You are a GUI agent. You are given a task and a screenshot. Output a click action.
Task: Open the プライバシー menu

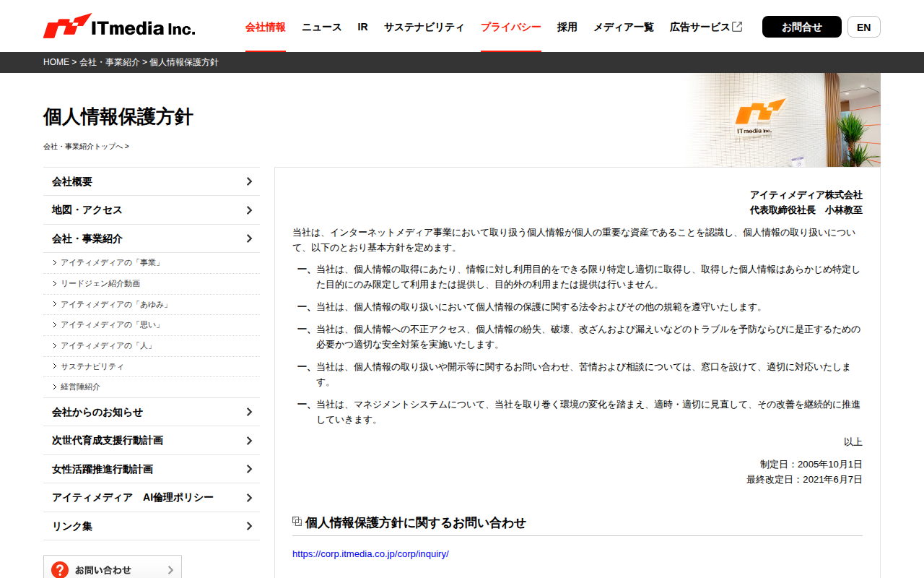click(x=511, y=27)
